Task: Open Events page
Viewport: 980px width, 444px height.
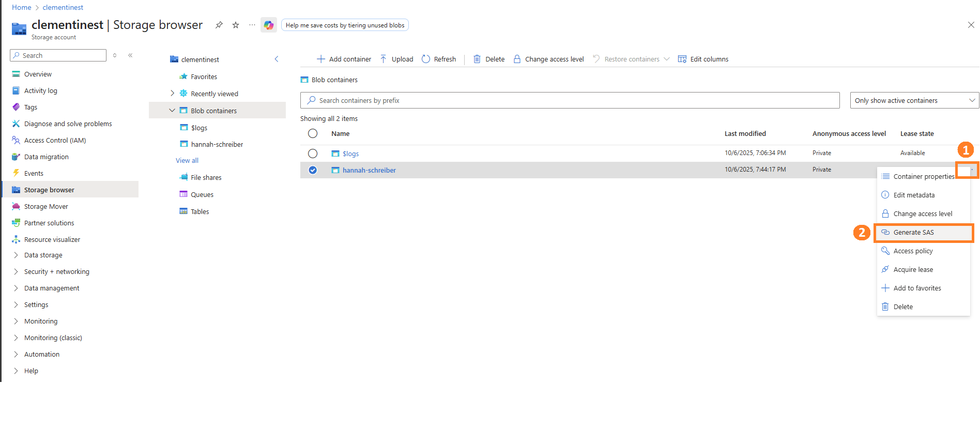Action: pos(34,173)
